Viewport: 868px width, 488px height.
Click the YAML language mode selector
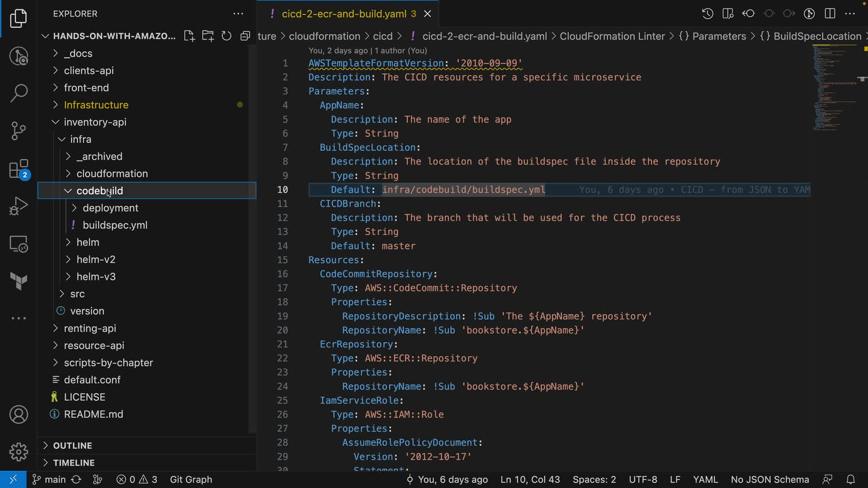[x=705, y=479]
